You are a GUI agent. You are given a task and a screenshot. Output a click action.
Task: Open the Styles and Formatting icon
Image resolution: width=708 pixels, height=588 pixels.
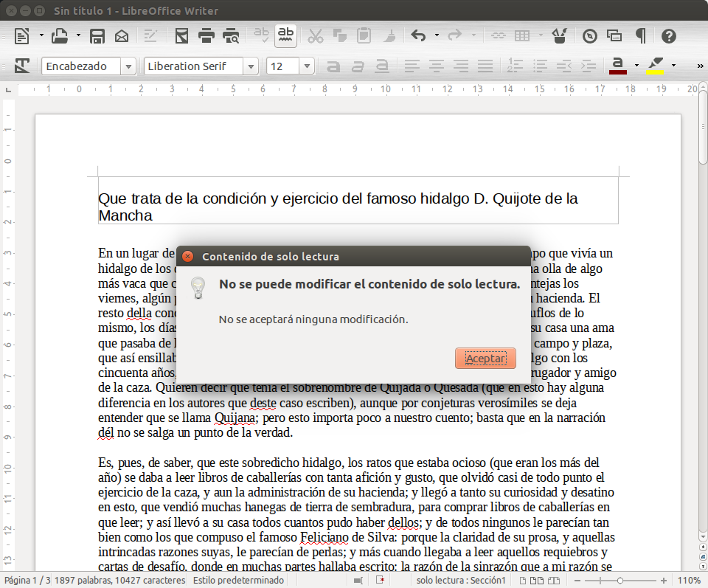(x=21, y=66)
